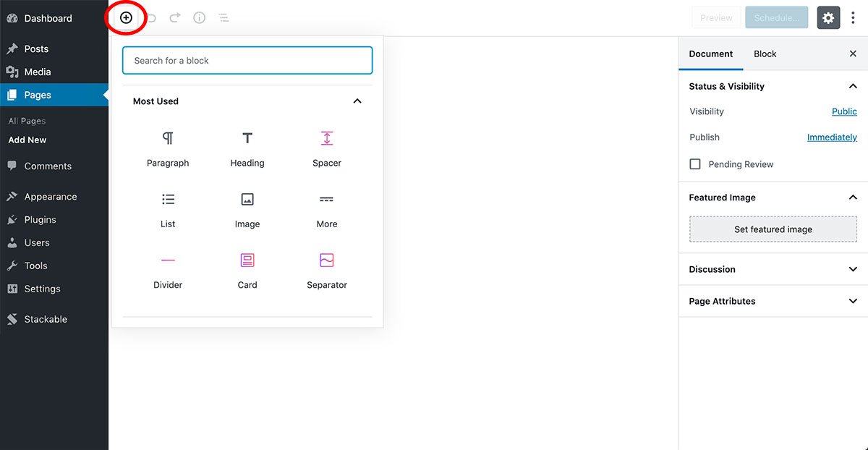Open Dashboard in the admin sidebar
The height and width of the screenshot is (450, 868).
pyautogui.click(x=54, y=18)
